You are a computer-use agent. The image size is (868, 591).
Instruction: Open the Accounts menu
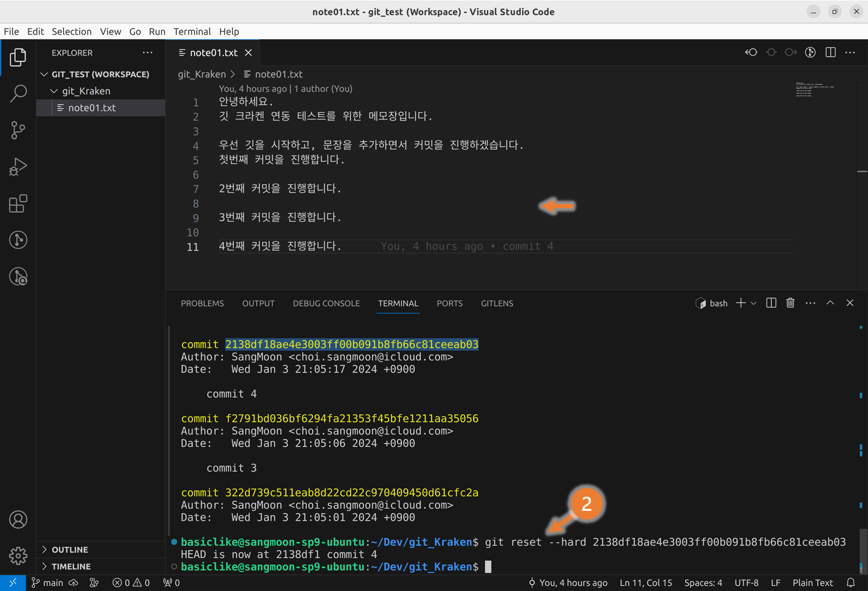click(18, 519)
